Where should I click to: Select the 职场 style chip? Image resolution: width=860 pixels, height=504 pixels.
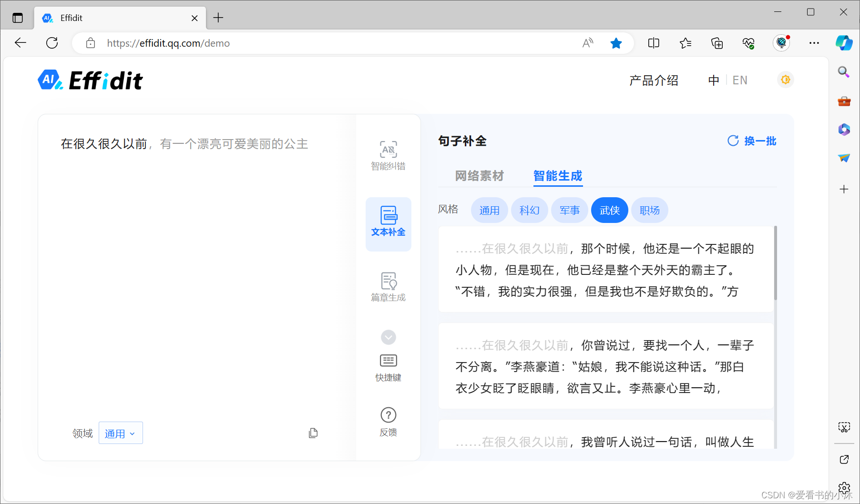pyautogui.click(x=649, y=210)
